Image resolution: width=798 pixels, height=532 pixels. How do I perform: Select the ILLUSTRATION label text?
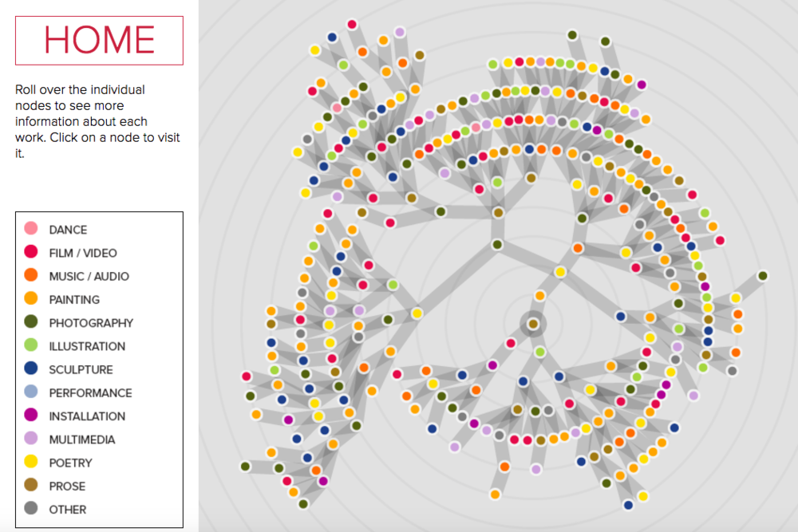click(x=87, y=347)
